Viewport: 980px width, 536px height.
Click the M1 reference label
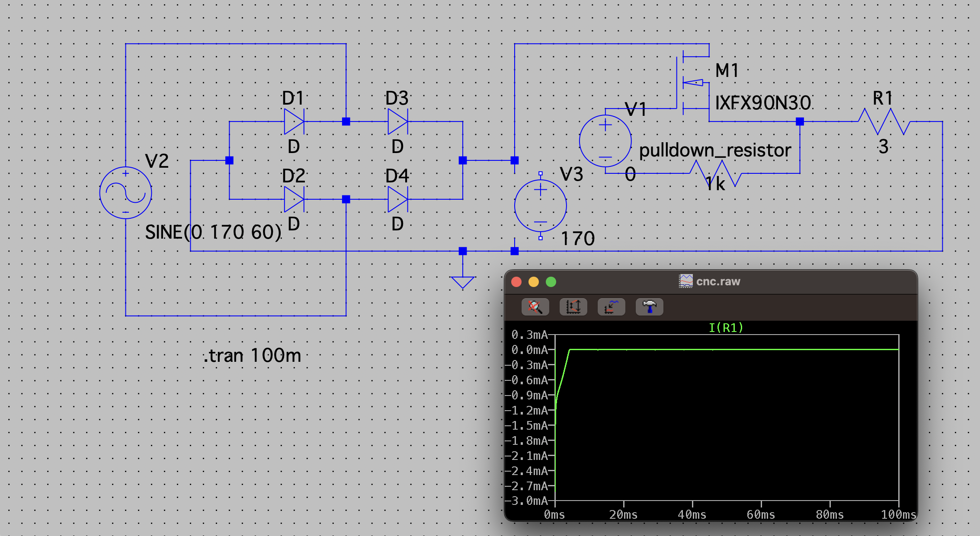[727, 70]
